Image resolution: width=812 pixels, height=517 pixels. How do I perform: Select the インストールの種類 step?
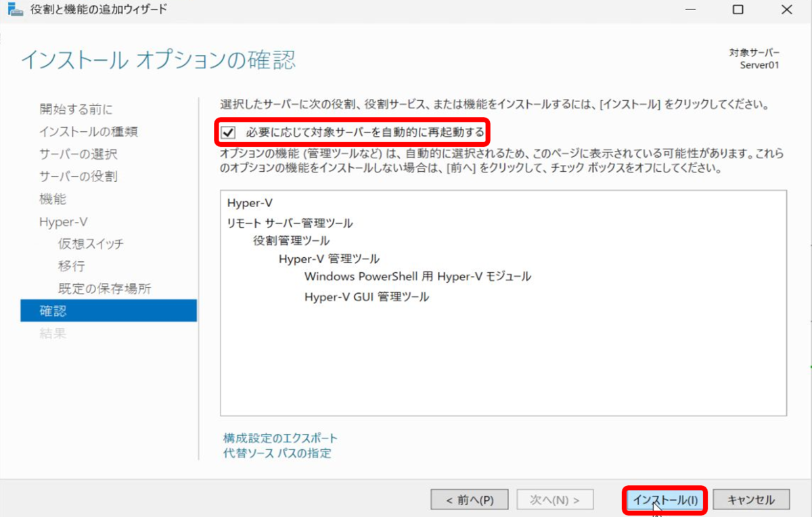[89, 131]
